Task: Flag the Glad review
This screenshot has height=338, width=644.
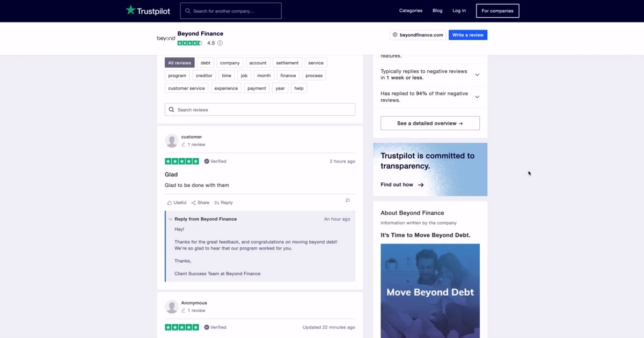Action: pos(348,201)
